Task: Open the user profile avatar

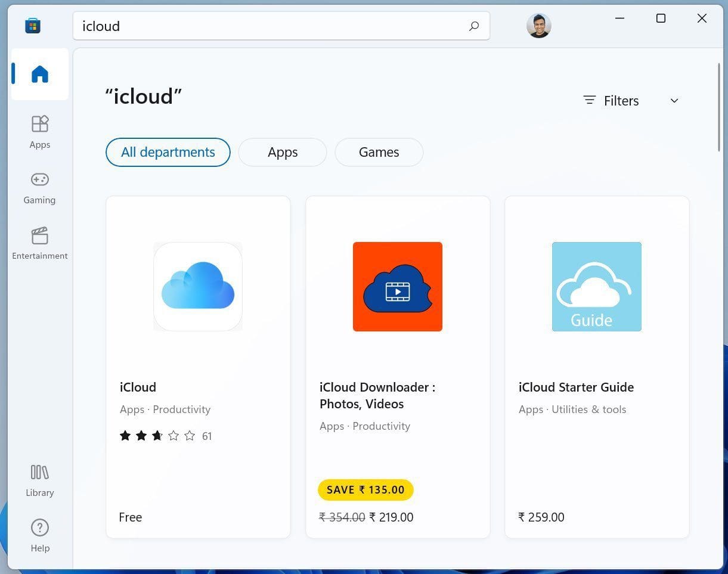Action: pyautogui.click(x=539, y=26)
